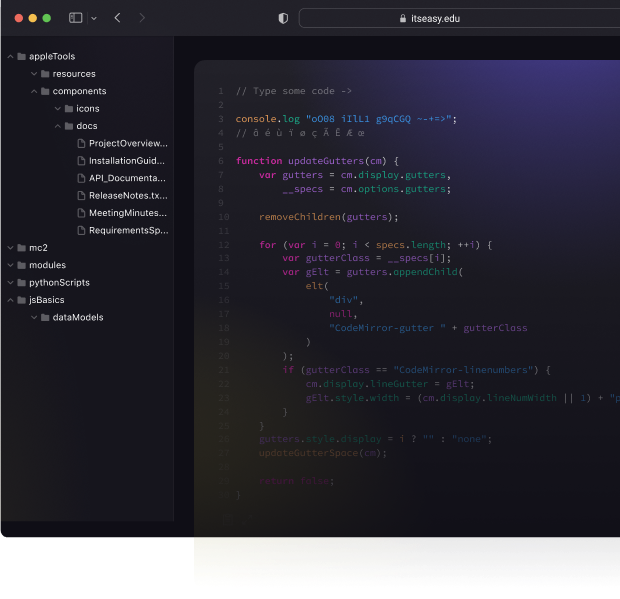Collapse the docs folder chevron
The width and height of the screenshot is (620, 599).
click(57, 126)
